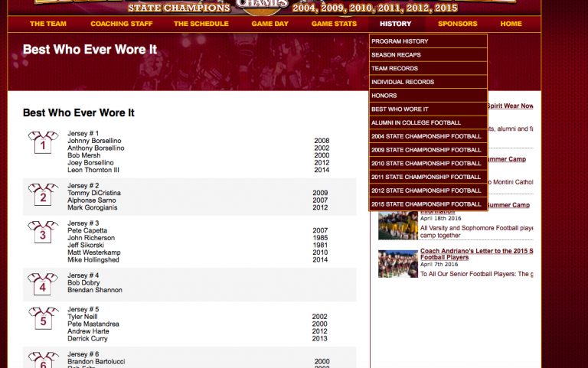588x368 pixels.
Task: Click the jersey number 5 icon
Action: 43,319
